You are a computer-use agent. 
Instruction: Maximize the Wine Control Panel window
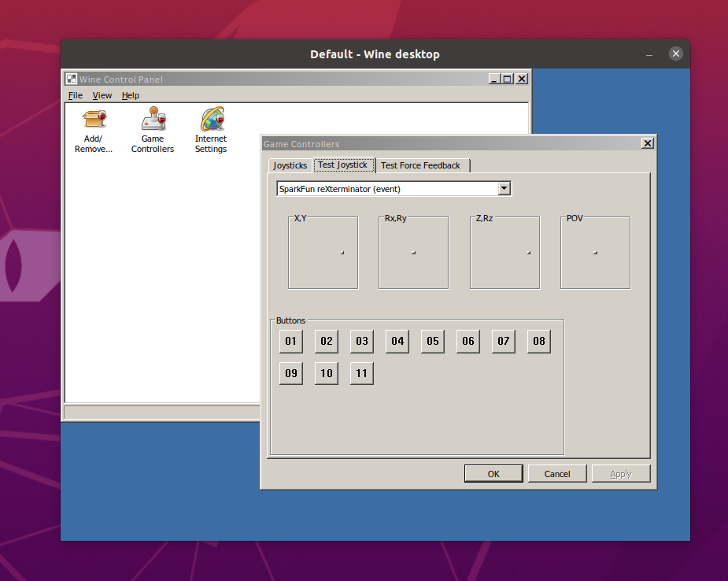(x=508, y=79)
